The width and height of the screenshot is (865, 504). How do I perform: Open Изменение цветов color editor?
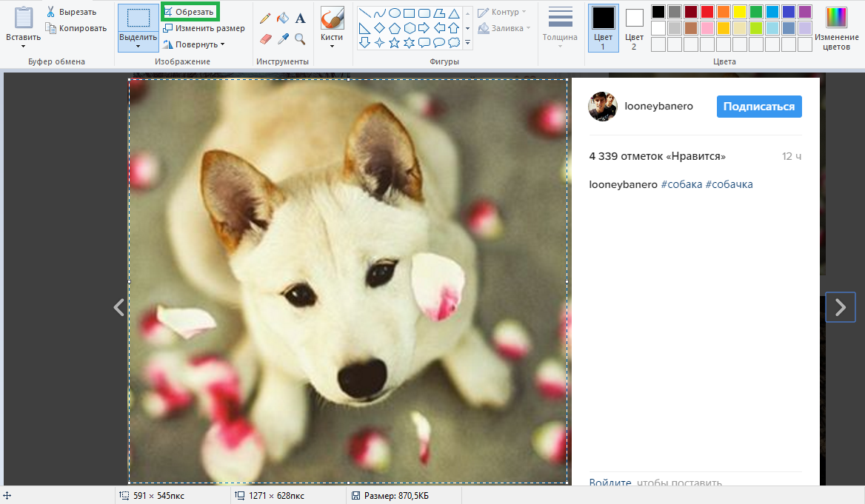(836, 28)
